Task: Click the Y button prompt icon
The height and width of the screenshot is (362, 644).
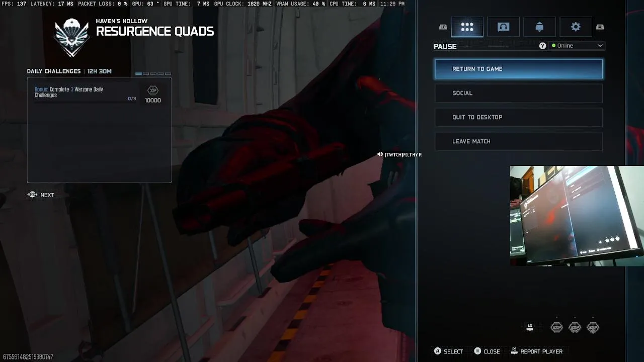Action: tap(542, 46)
